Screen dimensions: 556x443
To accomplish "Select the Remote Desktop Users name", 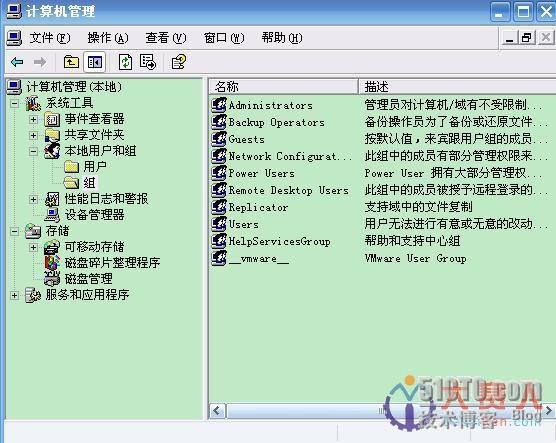I will click(x=289, y=190).
